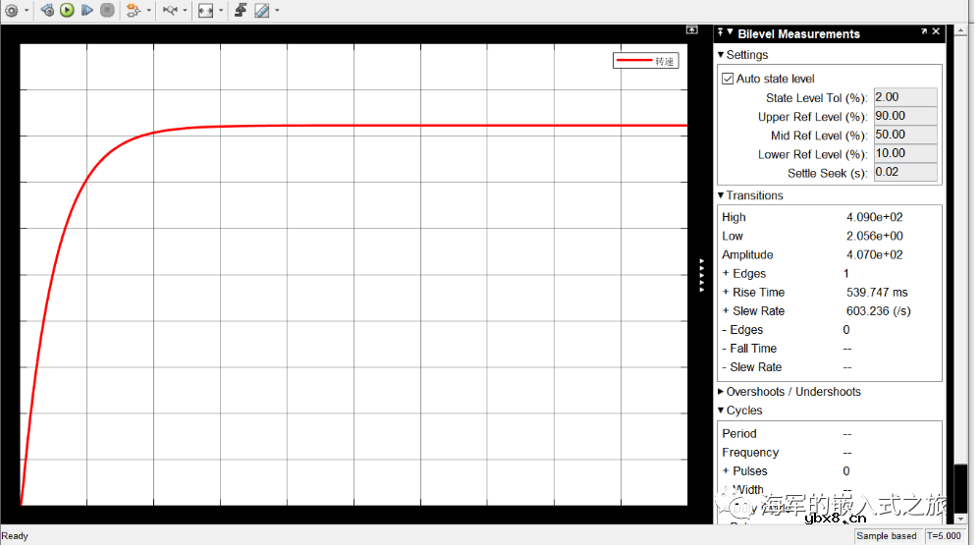
Task: Undock the Bilevel Measurements panel
Action: (x=924, y=32)
